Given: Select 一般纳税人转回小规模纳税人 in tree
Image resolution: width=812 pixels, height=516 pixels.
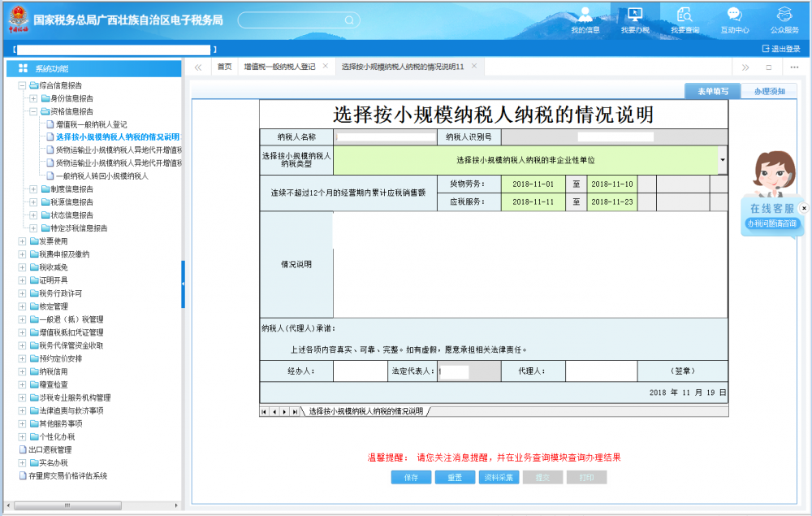Looking at the screenshot, I should [102, 176].
